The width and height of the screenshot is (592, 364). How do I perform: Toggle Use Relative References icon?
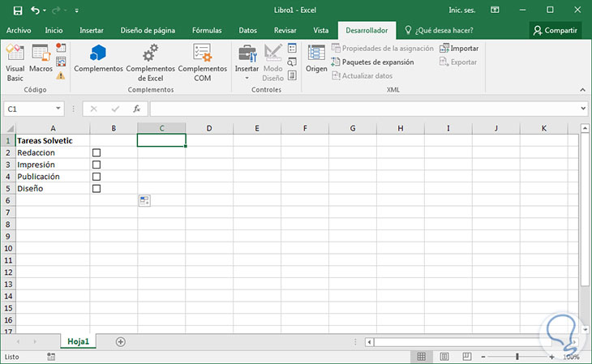pos(61,62)
